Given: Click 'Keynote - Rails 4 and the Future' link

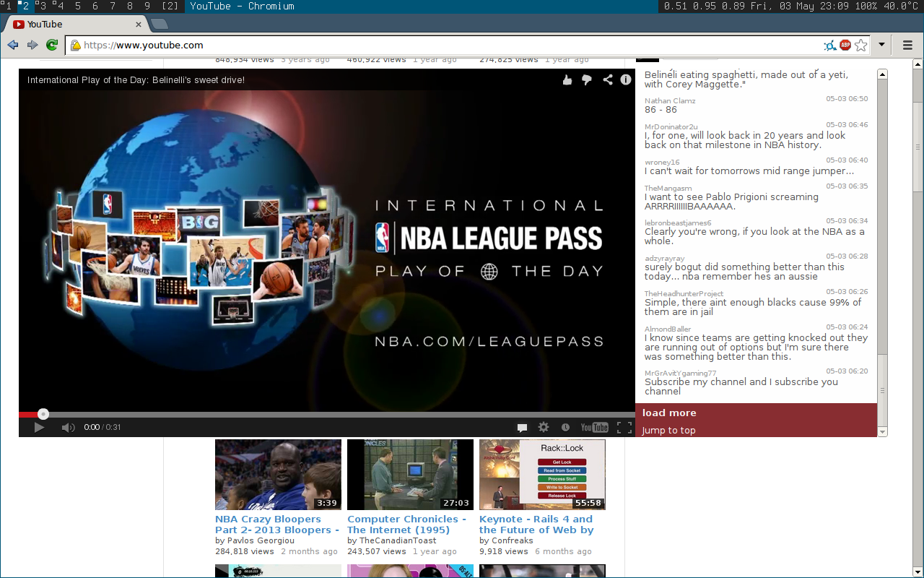Looking at the screenshot, I should click(x=536, y=525).
